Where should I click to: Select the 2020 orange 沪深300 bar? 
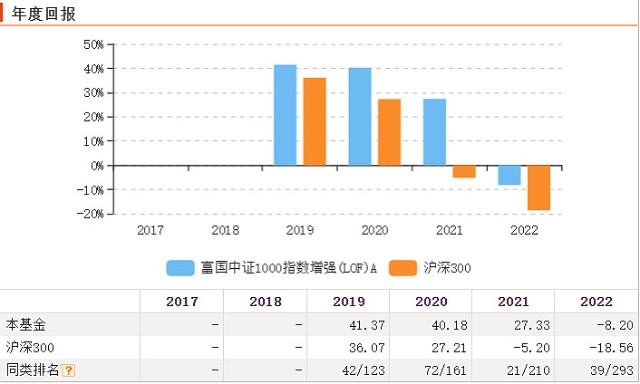coord(389,132)
